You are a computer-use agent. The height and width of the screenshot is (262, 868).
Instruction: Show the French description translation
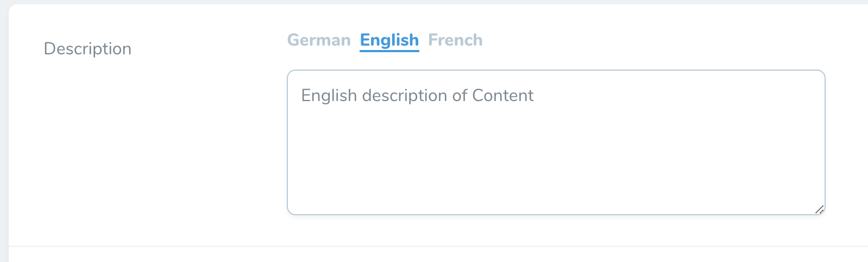455,40
